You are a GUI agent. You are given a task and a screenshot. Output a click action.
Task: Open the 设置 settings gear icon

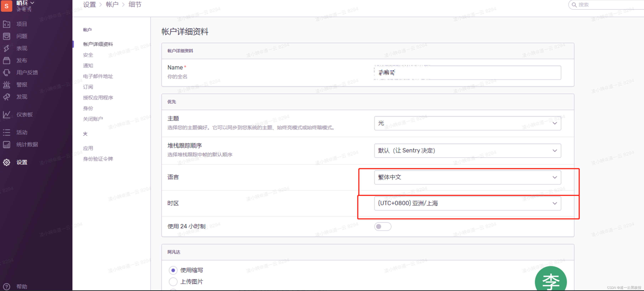tap(7, 162)
